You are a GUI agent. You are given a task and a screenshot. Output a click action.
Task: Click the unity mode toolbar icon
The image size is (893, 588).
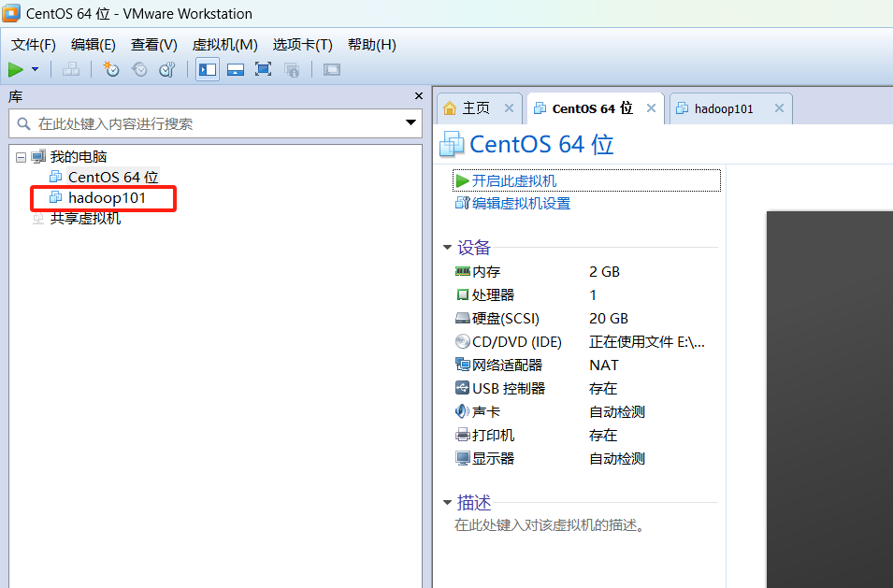click(292, 69)
